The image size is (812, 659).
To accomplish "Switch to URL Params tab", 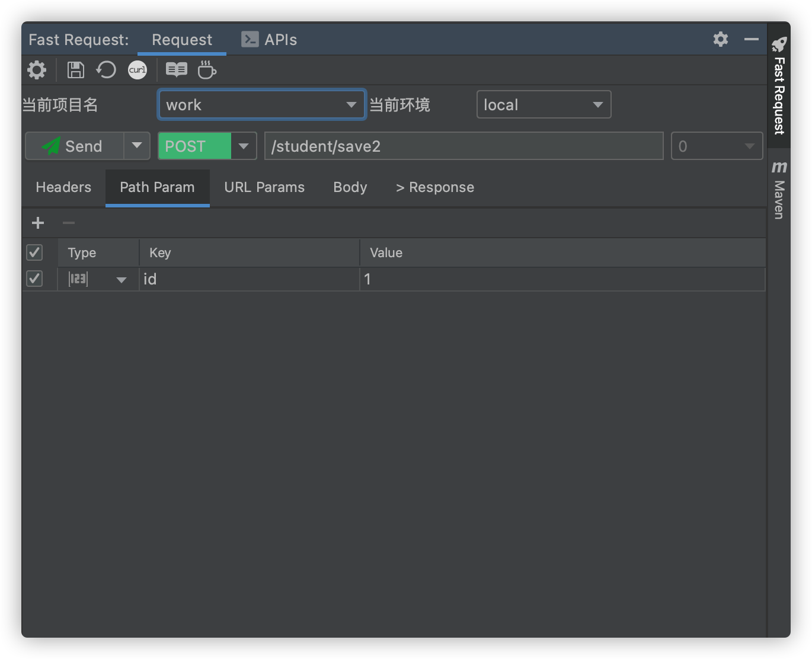I will [x=264, y=187].
